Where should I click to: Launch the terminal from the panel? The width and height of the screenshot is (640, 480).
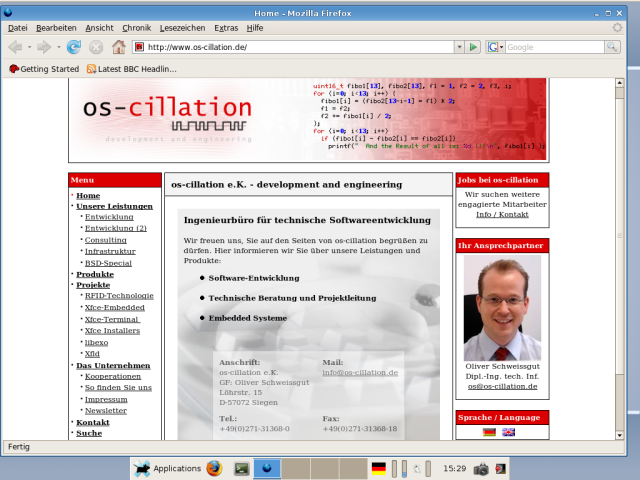tap(241, 469)
